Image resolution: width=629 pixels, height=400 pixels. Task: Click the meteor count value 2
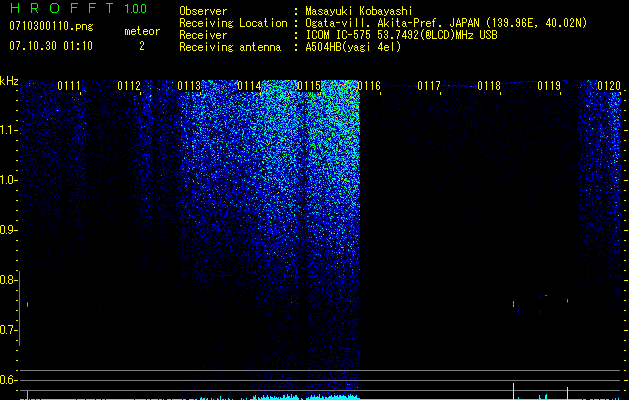pos(142,46)
